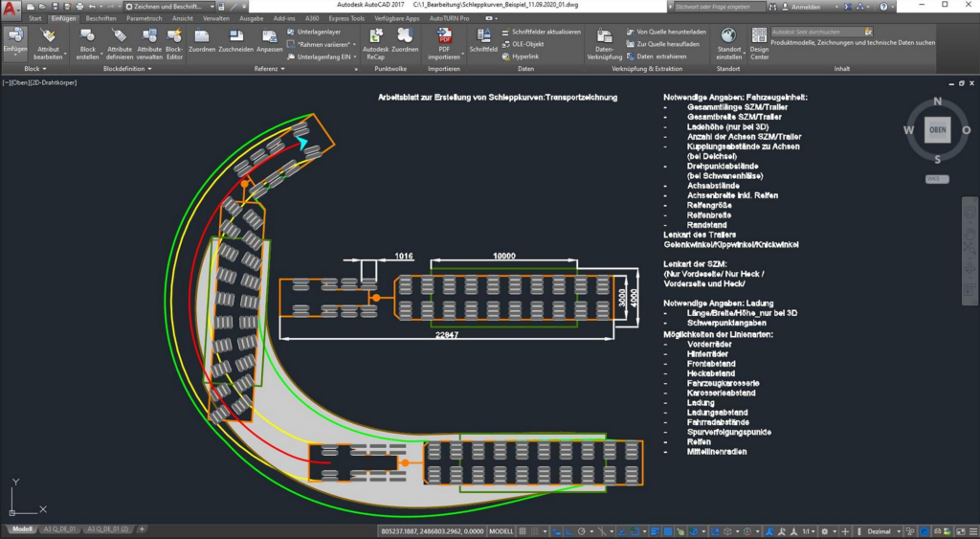This screenshot has width=980, height=539.
Task: Toggle transparency display in status bar
Action: coord(667,531)
